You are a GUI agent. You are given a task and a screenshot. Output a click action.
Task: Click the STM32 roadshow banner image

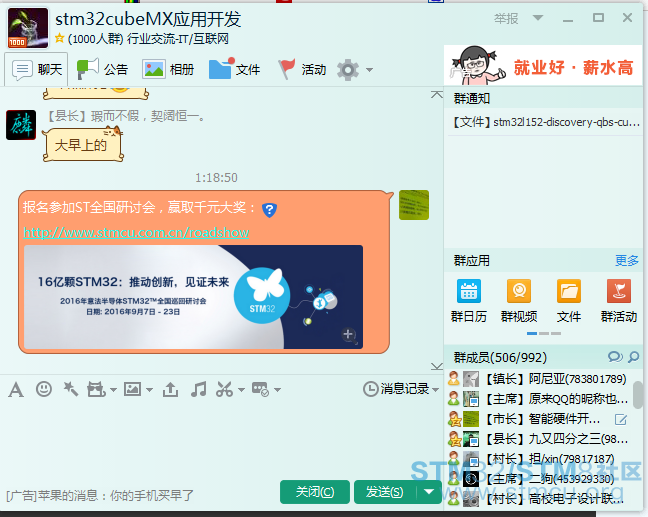(193, 297)
